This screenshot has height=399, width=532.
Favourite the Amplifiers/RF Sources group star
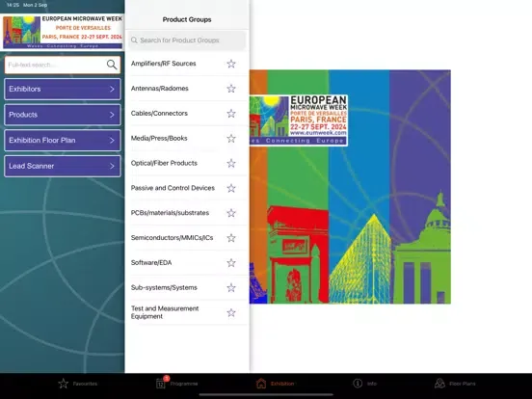231,64
